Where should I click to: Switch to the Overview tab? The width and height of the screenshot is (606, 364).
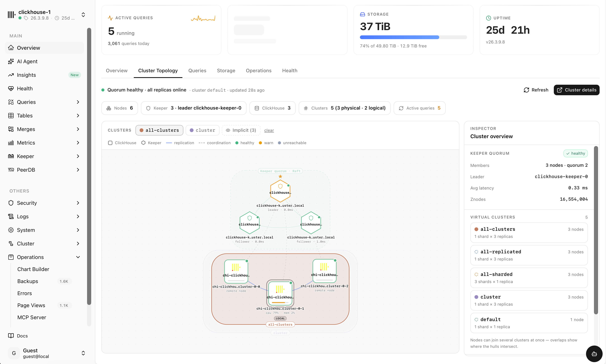pos(117,71)
